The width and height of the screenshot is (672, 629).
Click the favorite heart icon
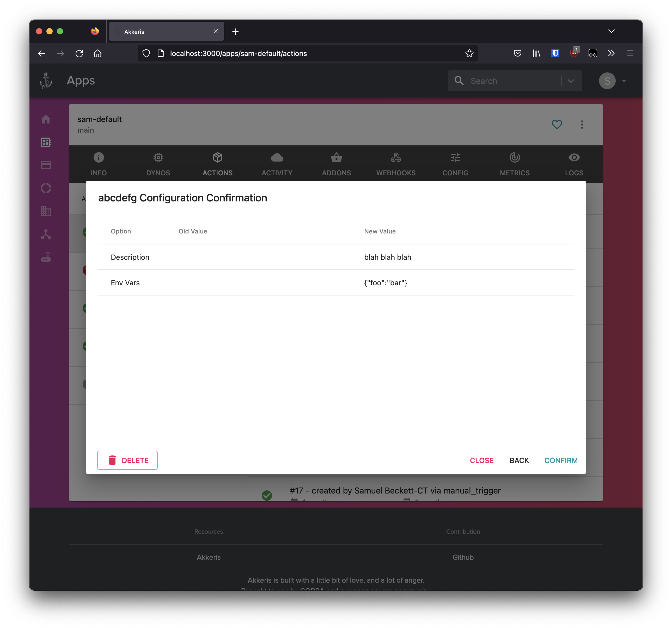(x=557, y=124)
